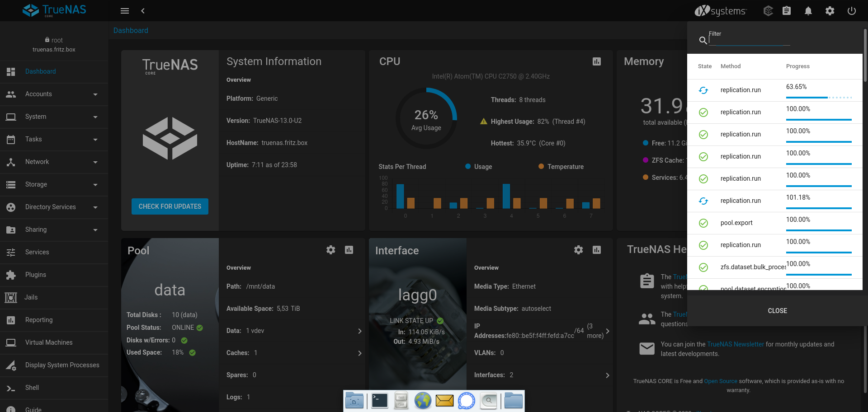Click the Services sliders icon in the sidebar
Image resolution: width=868 pixels, height=412 pixels.
click(11, 252)
